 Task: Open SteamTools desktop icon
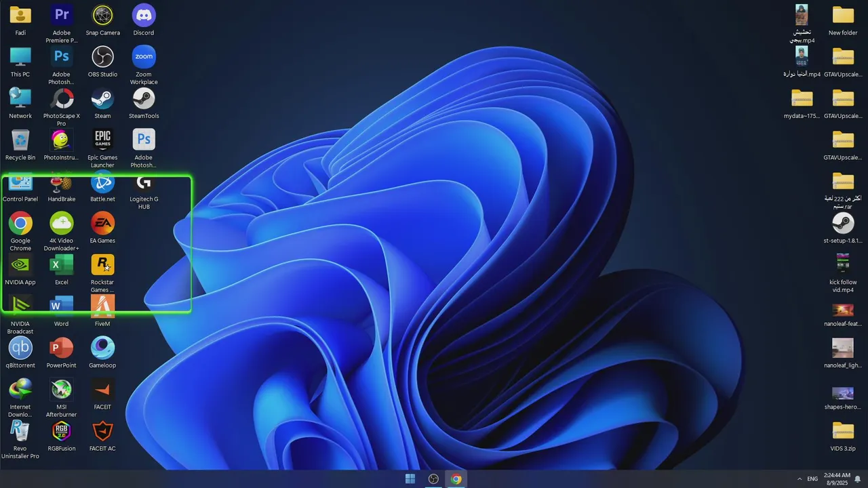pyautogui.click(x=144, y=98)
